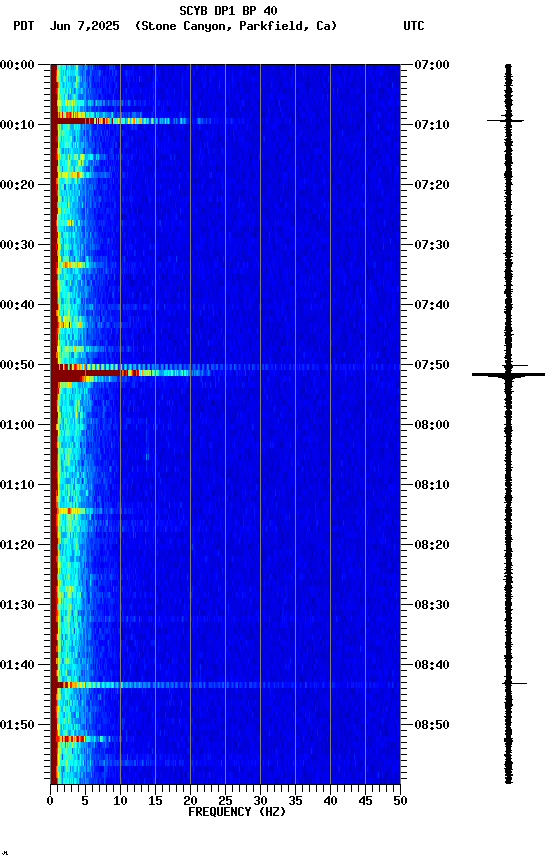Click the 07:40 UTC time label
This screenshot has height=864, width=552.
pyautogui.click(x=432, y=305)
